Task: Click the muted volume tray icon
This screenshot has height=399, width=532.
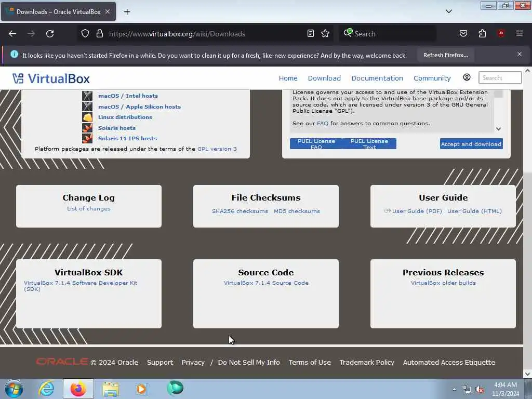Action: [x=480, y=390]
